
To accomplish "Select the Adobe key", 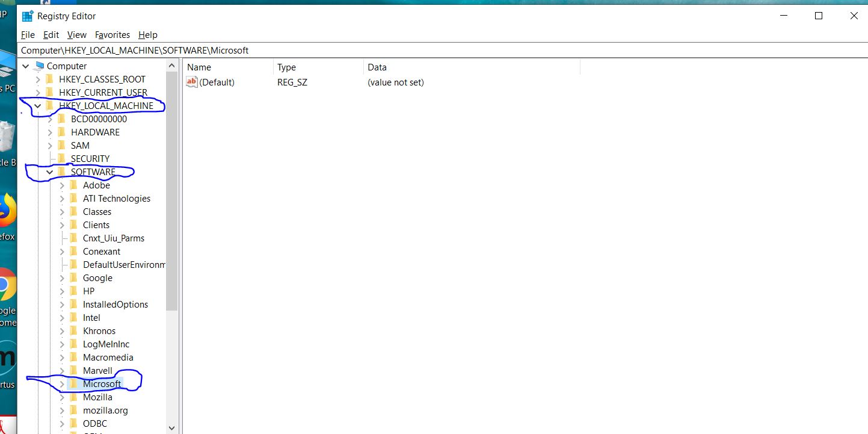I will click(x=96, y=185).
